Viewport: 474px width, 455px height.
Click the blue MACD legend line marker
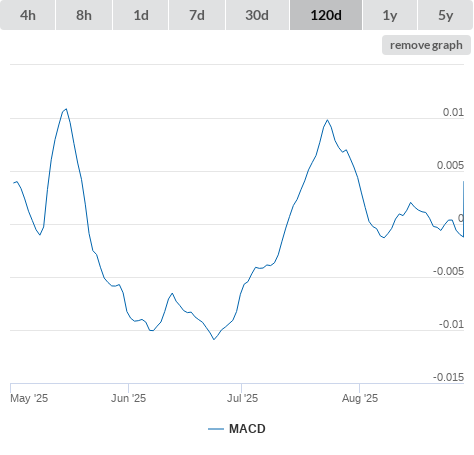point(216,429)
